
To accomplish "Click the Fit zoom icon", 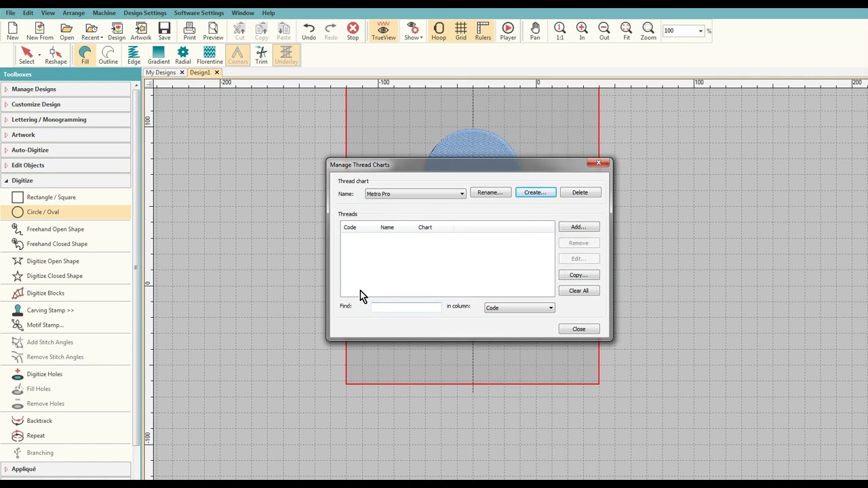I will (x=626, y=31).
